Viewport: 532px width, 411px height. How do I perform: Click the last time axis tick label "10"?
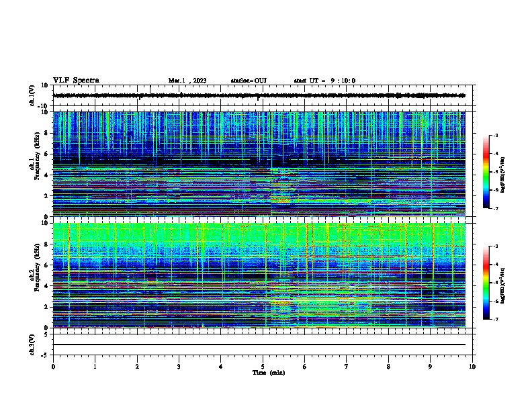[x=472, y=367]
